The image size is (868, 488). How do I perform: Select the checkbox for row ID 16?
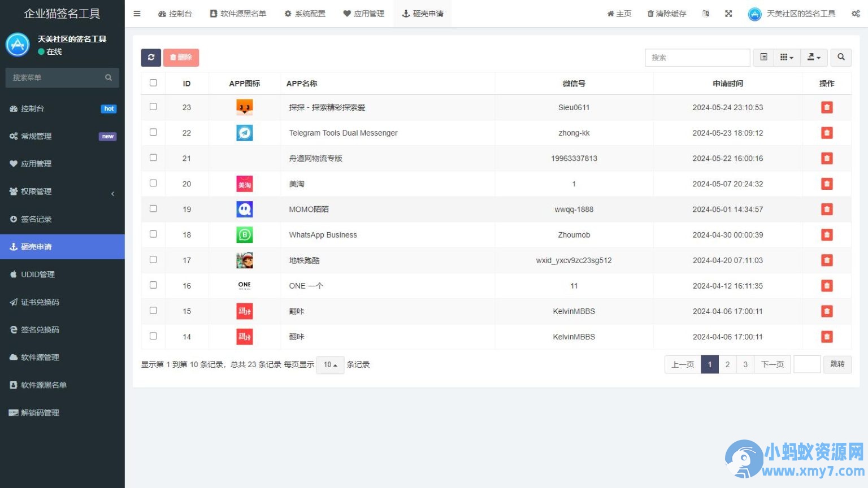click(153, 285)
